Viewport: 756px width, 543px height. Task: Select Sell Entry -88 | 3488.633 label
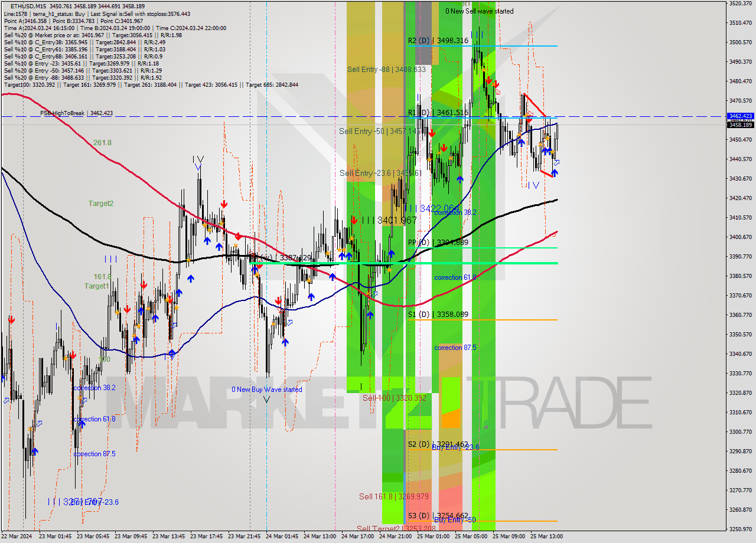pos(386,70)
